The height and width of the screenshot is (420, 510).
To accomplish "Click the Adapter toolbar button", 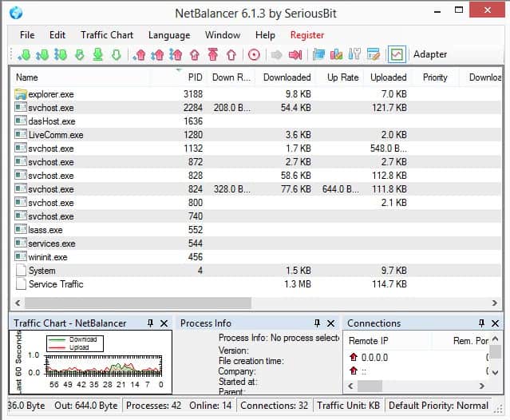I will pyautogui.click(x=430, y=54).
